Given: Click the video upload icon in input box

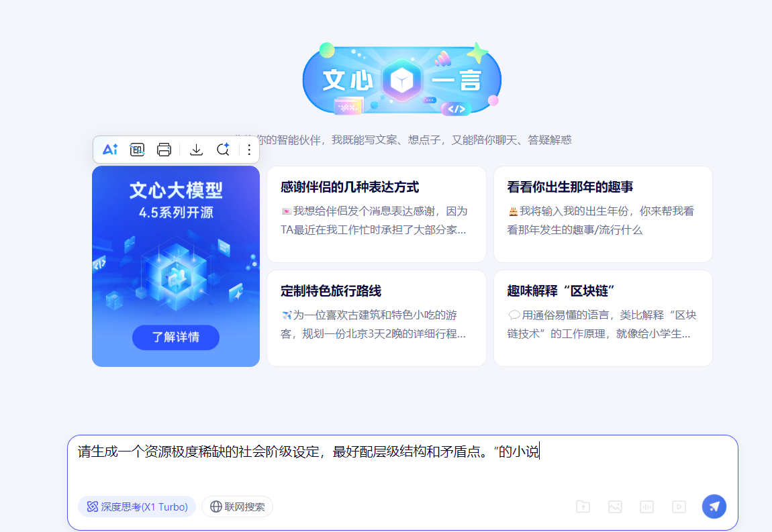Looking at the screenshot, I should [679, 507].
